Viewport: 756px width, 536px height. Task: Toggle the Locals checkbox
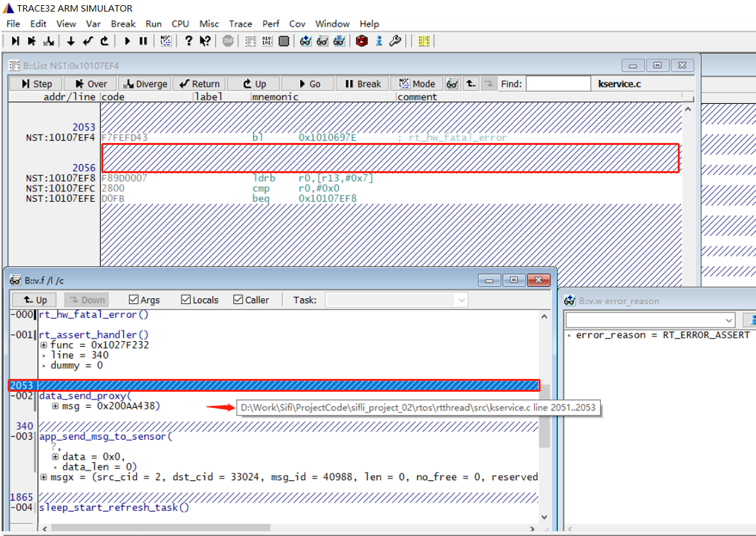185,300
